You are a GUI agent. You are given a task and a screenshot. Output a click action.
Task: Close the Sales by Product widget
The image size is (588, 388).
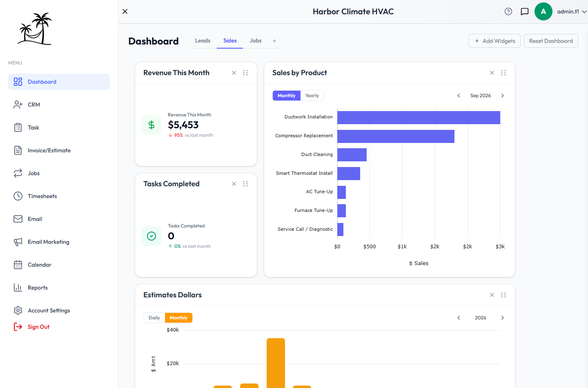coord(492,73)
